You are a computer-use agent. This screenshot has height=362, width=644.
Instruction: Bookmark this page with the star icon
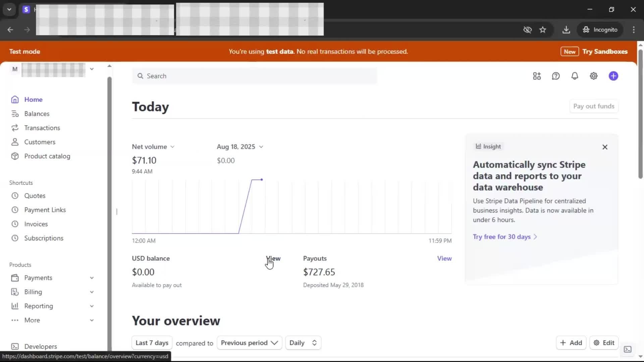tap(543, 30)
